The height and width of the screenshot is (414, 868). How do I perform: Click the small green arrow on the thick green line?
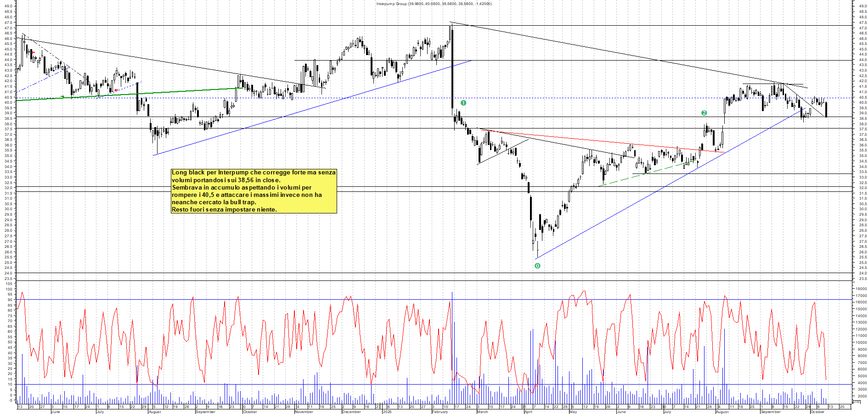[63, 97]
